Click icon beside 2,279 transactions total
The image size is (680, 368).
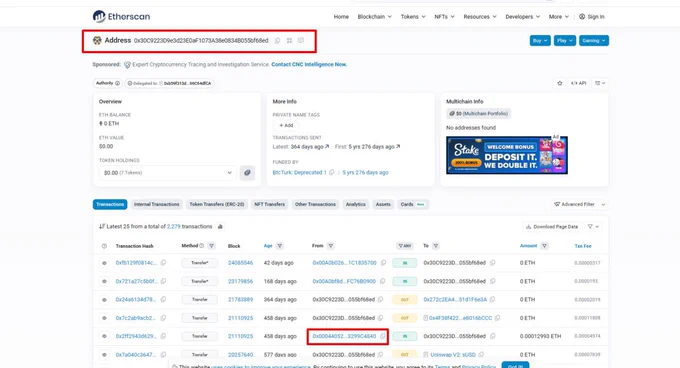pyautogui.click(x=220, y=226)
